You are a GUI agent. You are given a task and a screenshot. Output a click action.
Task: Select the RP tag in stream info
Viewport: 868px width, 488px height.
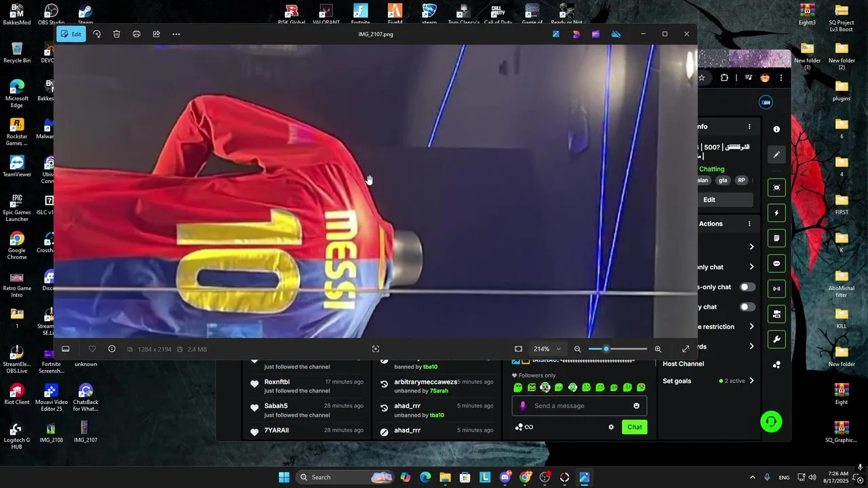pos(741,180)
